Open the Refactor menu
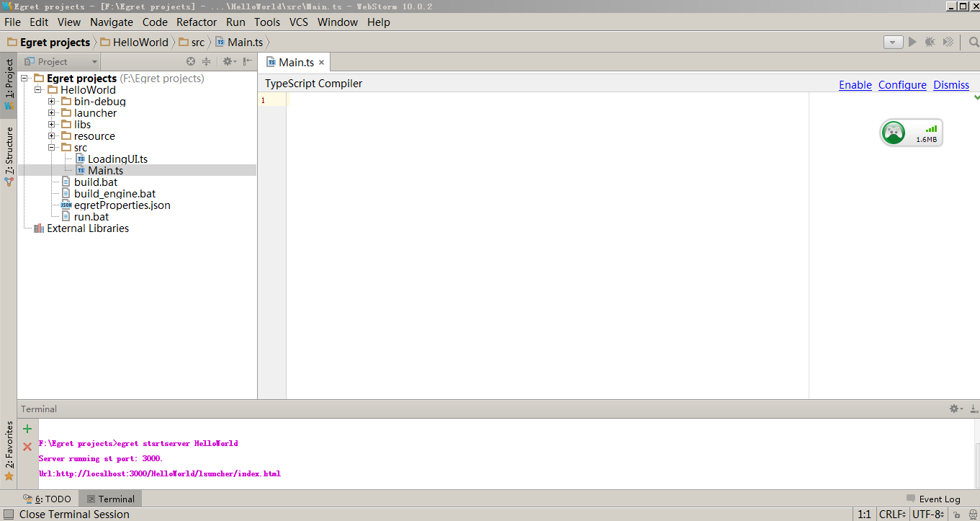 [197, 22]
